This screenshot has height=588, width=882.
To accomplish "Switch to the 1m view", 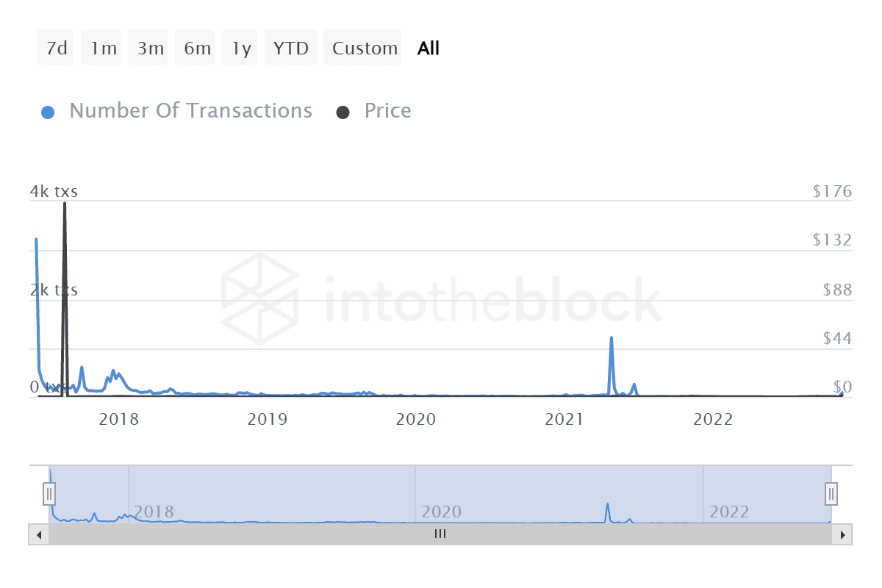I will point(101,47).
